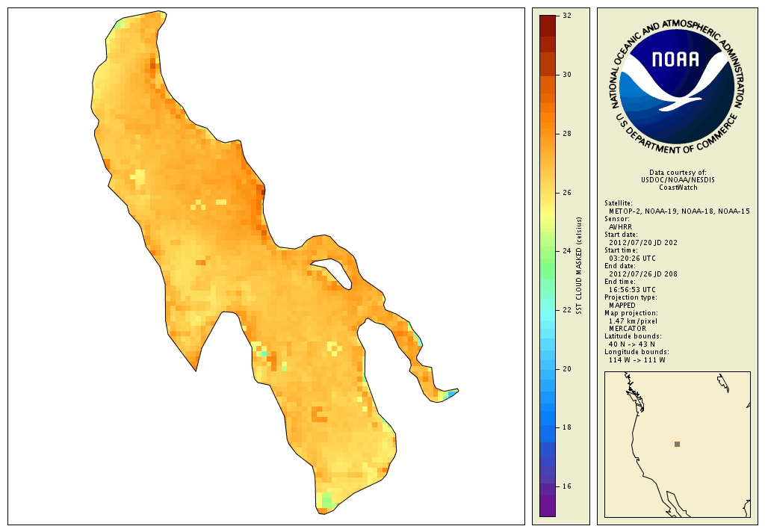Click the 'Latitude bounds:' label

[x=633, y=336]
